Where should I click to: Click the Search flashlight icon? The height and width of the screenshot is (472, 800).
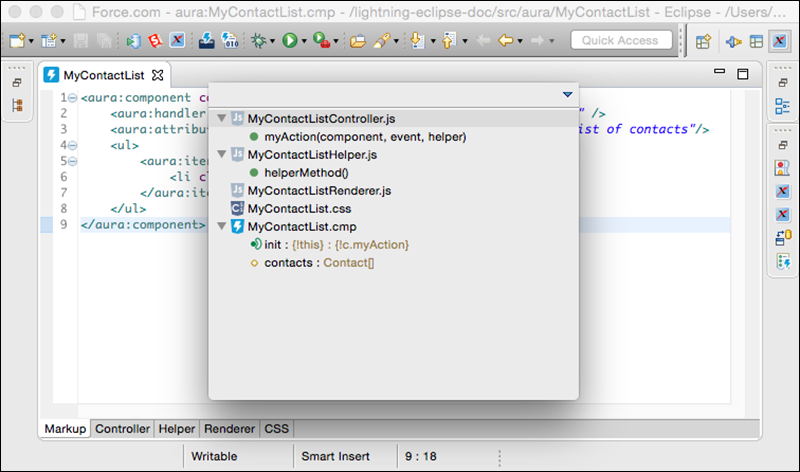coord(382,40)
